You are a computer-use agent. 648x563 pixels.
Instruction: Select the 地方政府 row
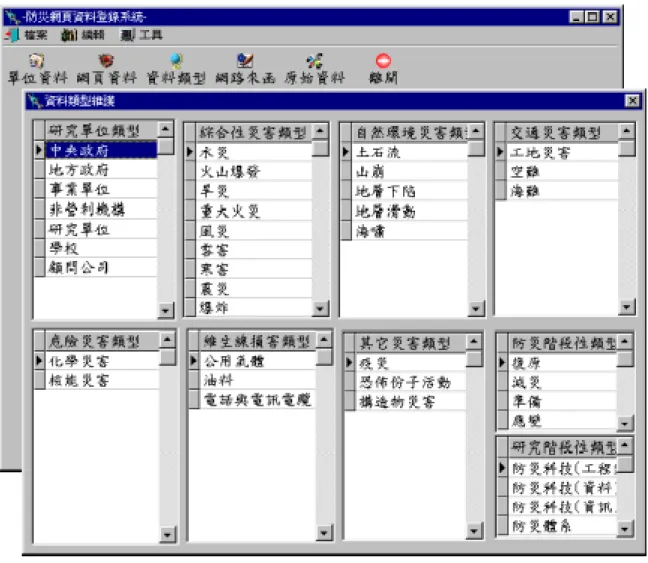point(101,169)
